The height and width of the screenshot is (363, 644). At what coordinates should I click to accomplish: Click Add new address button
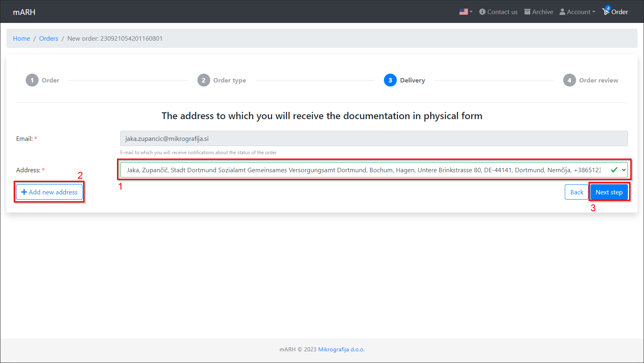[x=49, y=192]
